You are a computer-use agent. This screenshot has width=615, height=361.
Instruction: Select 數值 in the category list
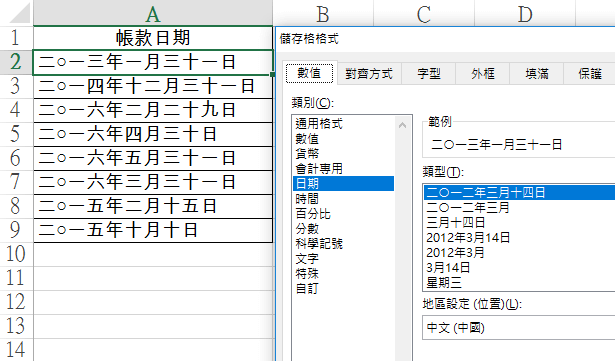343,139
